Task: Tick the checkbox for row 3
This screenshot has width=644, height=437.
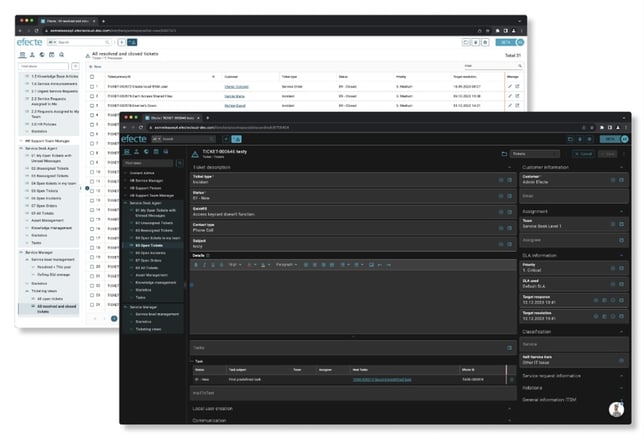Action: tap(92, 106)
